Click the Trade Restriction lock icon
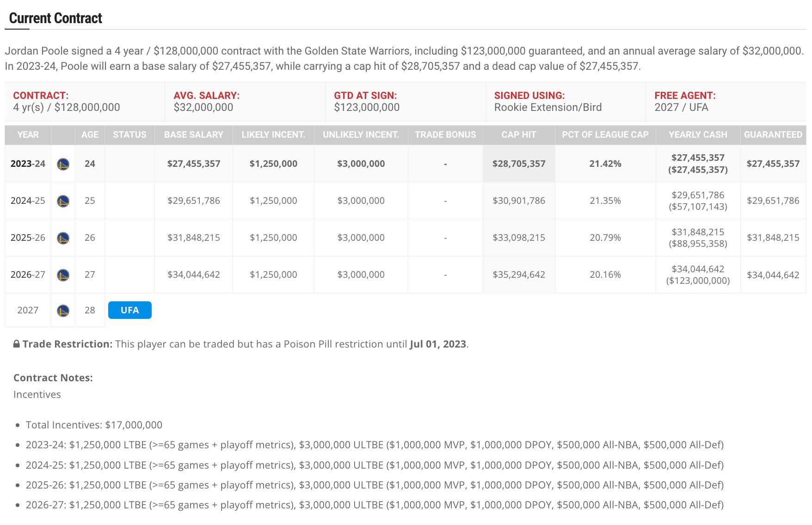Viewport: 812px width, 525px height. (x=17, y=344)
